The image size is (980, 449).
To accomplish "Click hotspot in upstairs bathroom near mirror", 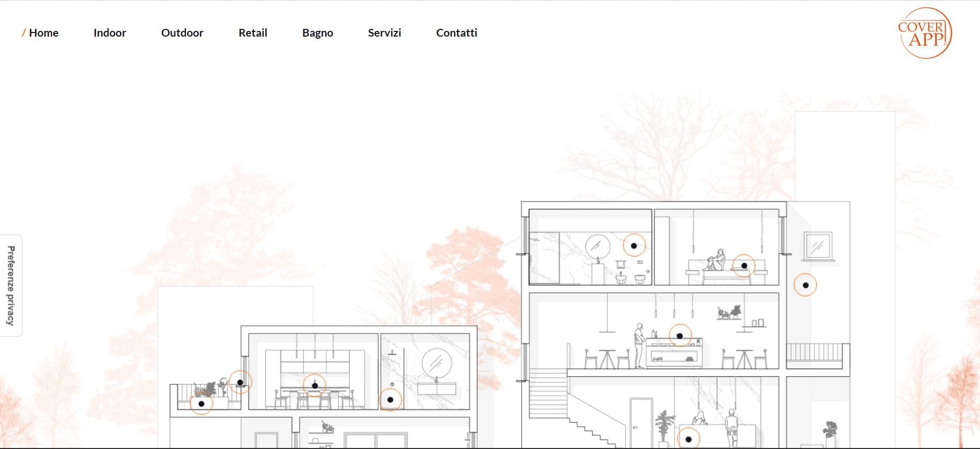I will [634, 246].
